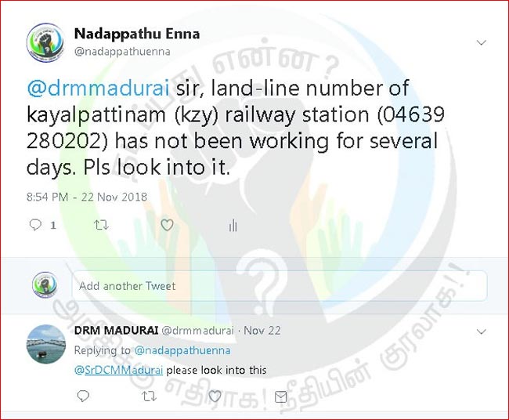Viewport: 509px width, 420px height.
Task: Click the Nov 22 reply date
Action: click(x=262, y=331)
